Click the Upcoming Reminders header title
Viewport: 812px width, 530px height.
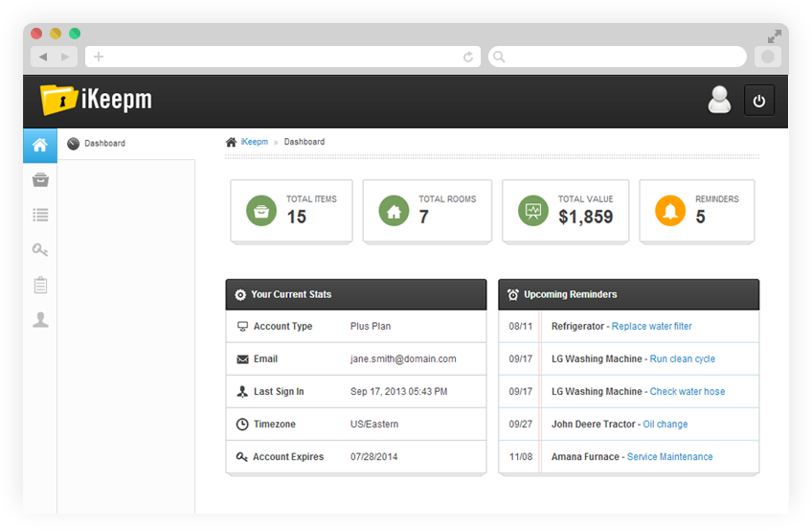pos(570,294)
